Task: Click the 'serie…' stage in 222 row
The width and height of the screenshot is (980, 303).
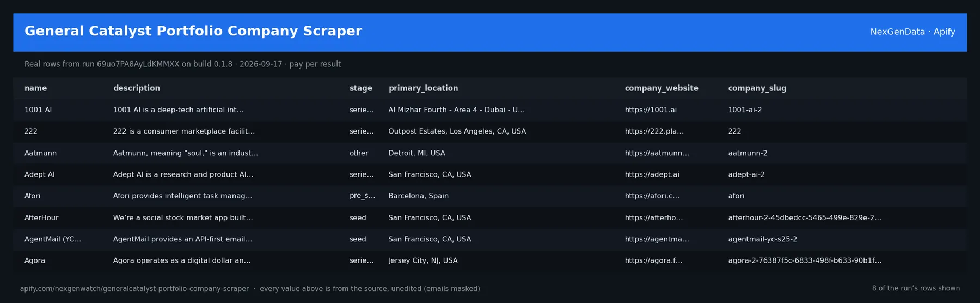Action: (362, 131)
